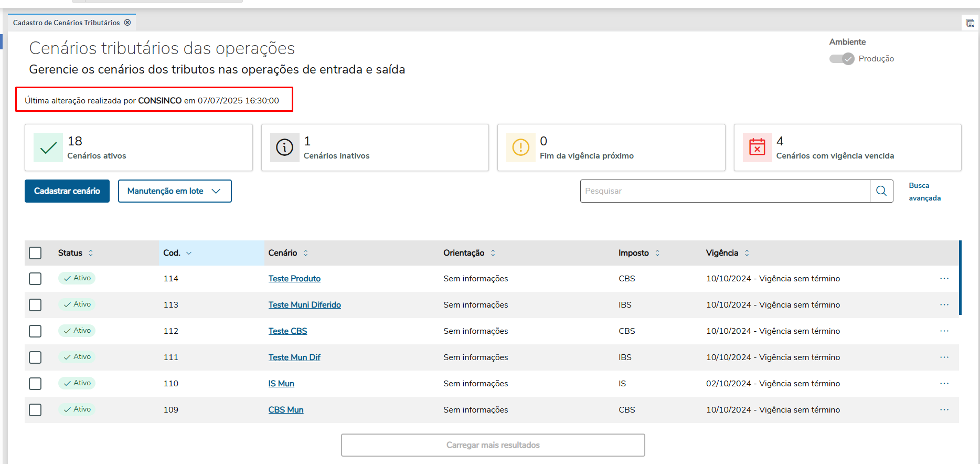Tick the checkbox for CBS Mun row
Image resolution: width=980 pixels, height=464 pixels.
[35, 410]
